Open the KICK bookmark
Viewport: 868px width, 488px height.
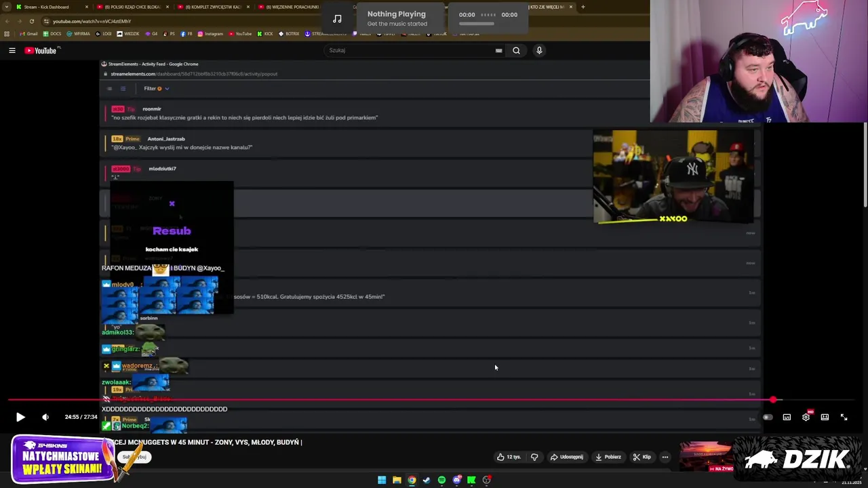[x=265, y=34]
